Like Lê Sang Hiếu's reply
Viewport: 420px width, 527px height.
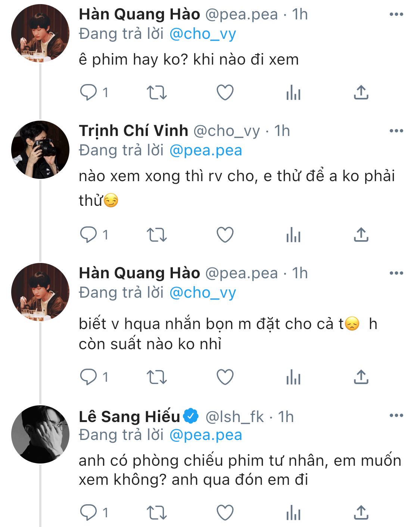click(x=225, y=512)
